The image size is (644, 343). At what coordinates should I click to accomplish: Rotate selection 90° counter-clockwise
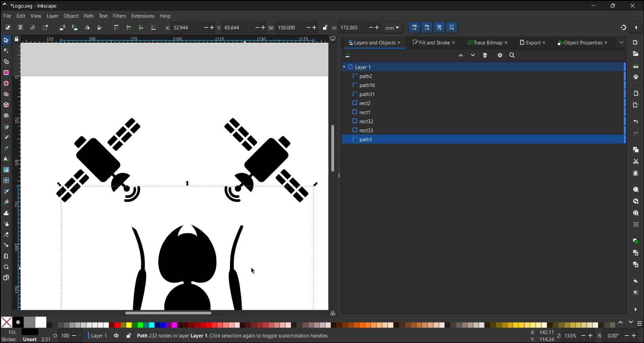(62, 28)
